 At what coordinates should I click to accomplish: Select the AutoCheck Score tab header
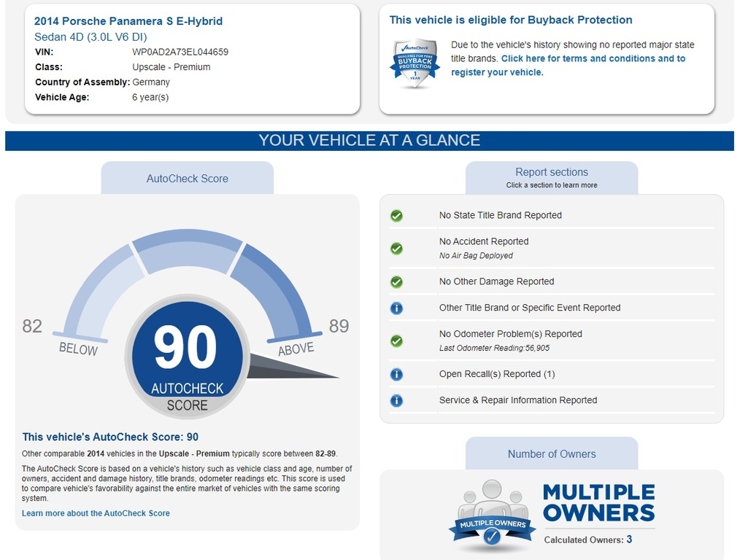187,179
